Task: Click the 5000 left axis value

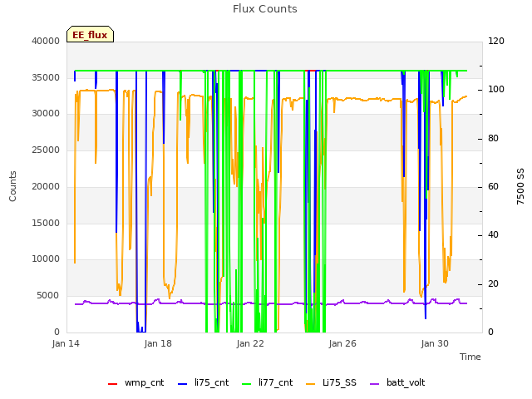Action: (48, 296)
